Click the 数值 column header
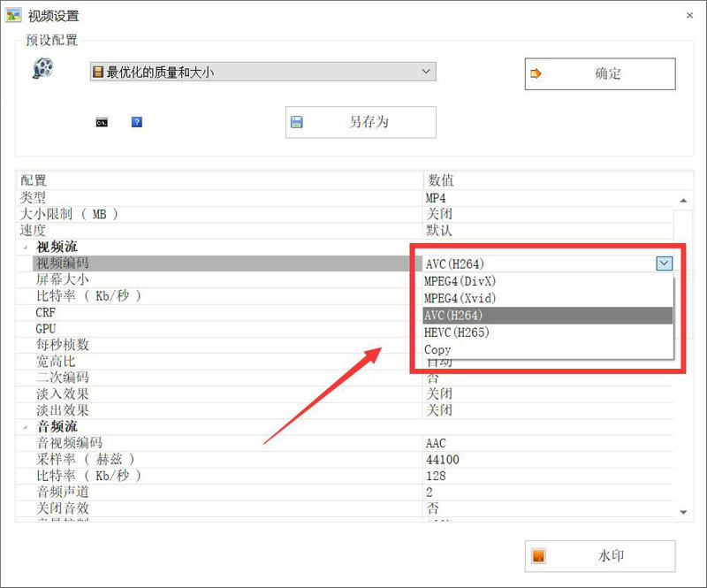This screenshot has height=588, width=707. click(x=559, y=180)
